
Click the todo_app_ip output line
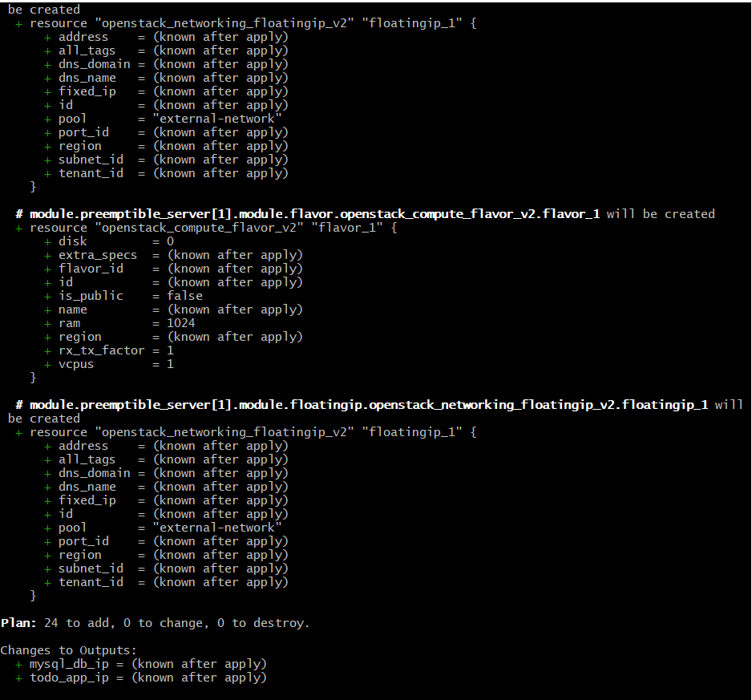[141, 678]
